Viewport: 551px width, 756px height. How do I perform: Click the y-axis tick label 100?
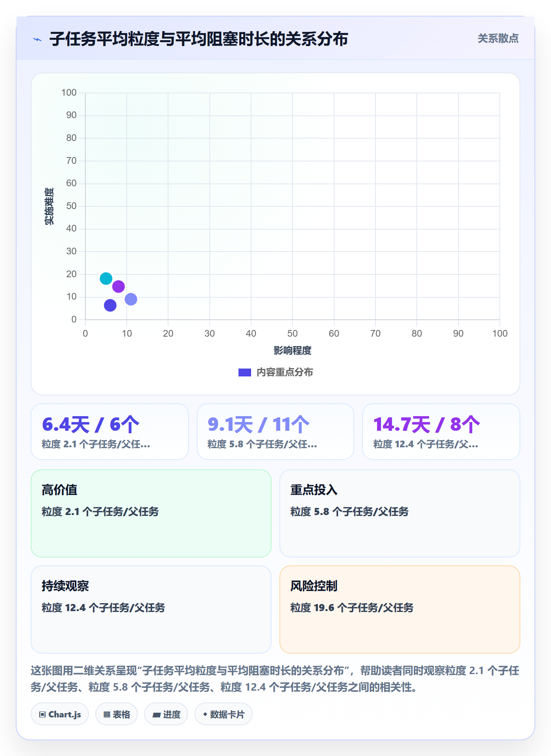point(69,93)
